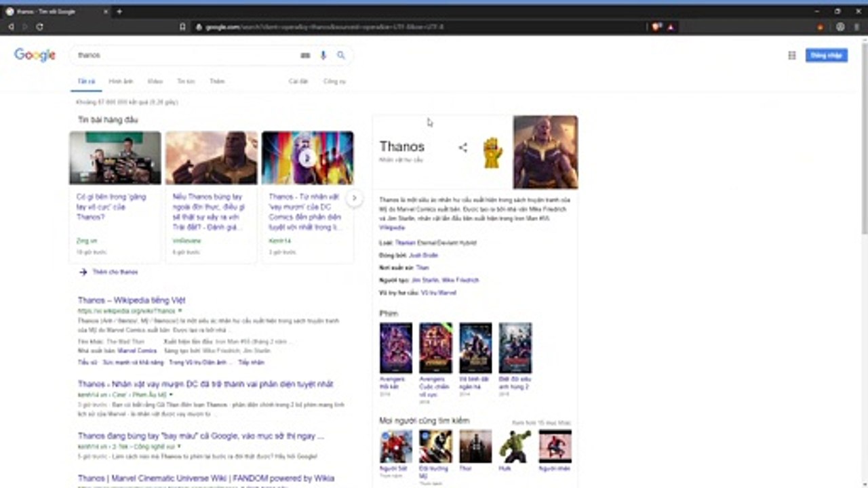The height and width of the screenshot is (488, 868).
Task: Click the browser address bar URL
Action: [x=325, y=27]
